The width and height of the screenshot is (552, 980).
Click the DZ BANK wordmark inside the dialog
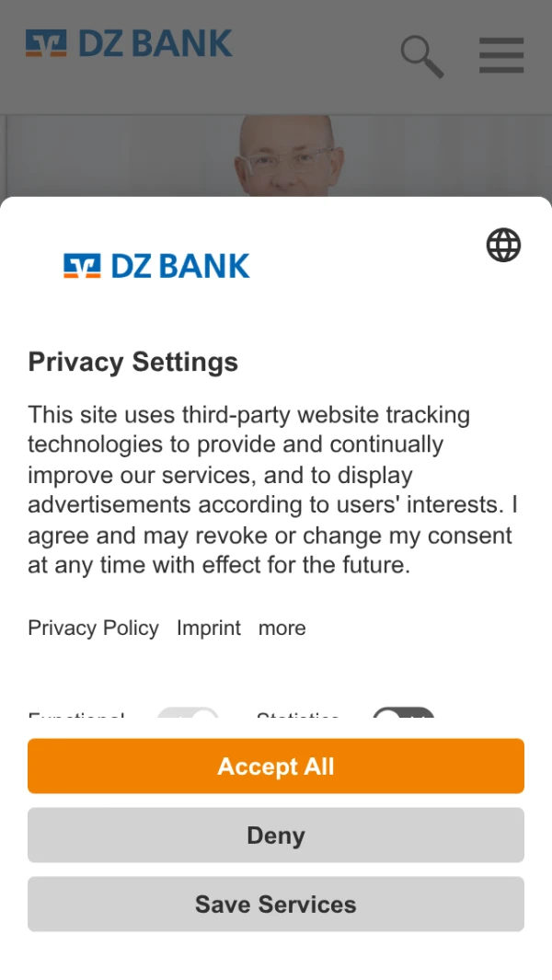pyautogui.click(x=180, y=266)
